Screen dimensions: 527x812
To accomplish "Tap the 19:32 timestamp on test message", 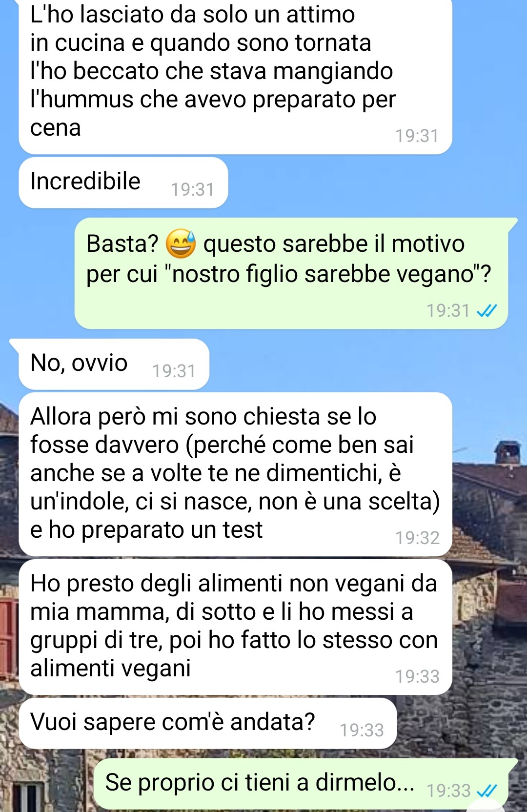I will coord(417,538).
